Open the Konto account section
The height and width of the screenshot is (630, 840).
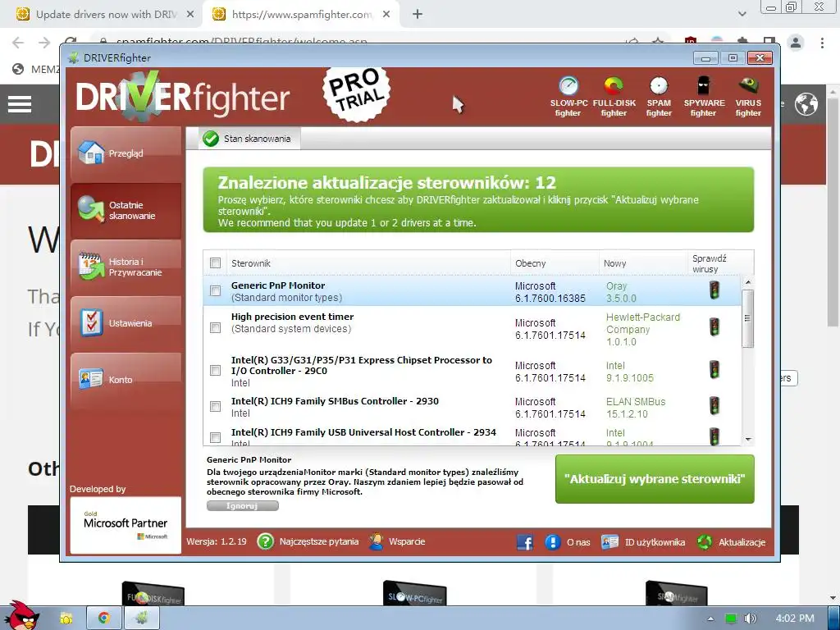point(126,379)
